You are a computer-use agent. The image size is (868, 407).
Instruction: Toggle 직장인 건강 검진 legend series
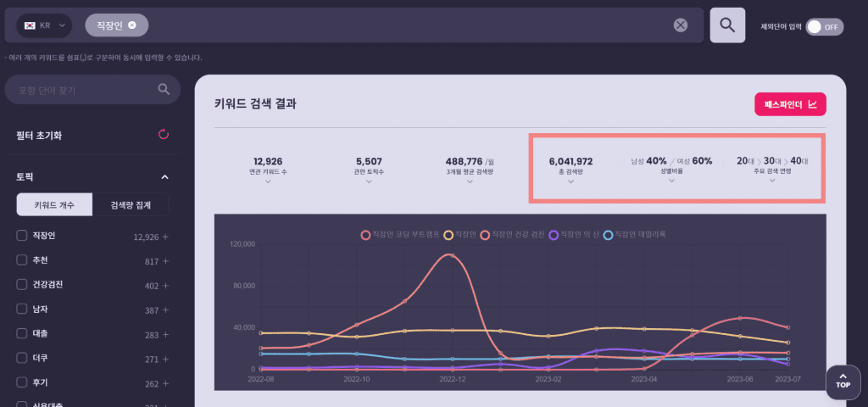(x=513, y=235)
